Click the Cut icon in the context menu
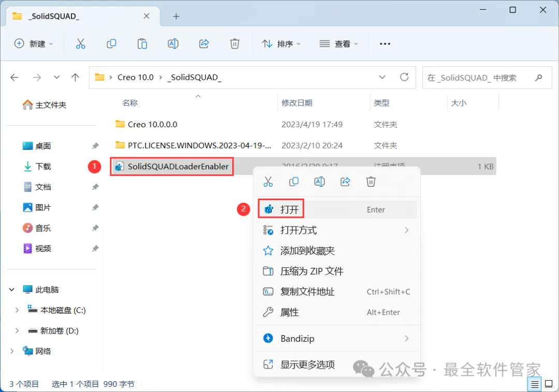The height and width of the screenshot is (392, 559). click(x=268, y=182)
